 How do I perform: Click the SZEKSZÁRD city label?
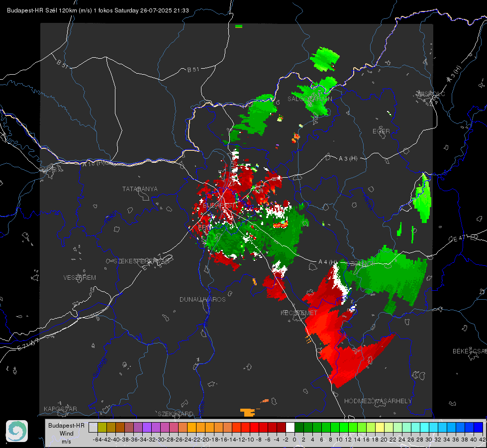[176, 414]
